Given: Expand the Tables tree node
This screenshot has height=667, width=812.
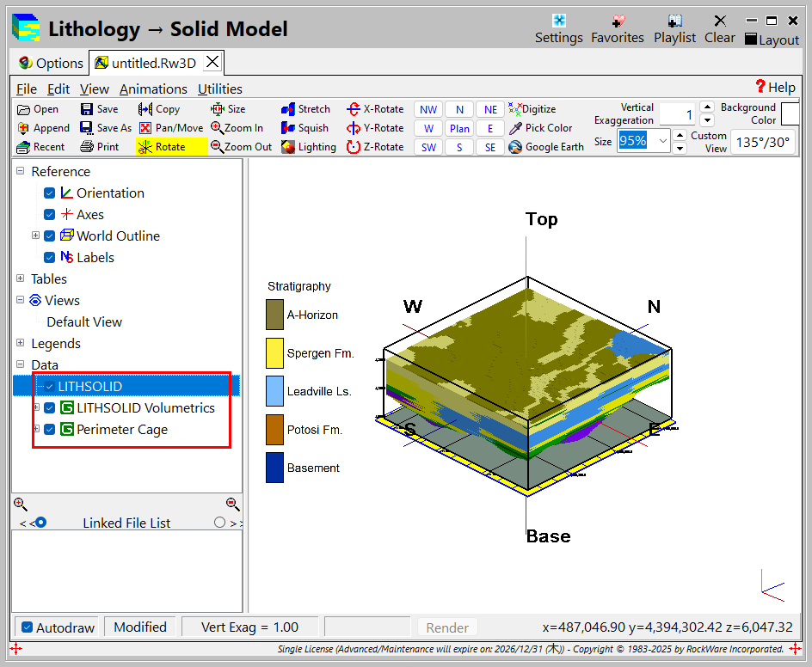Looking at the screenshot, I should pos(20,278).
